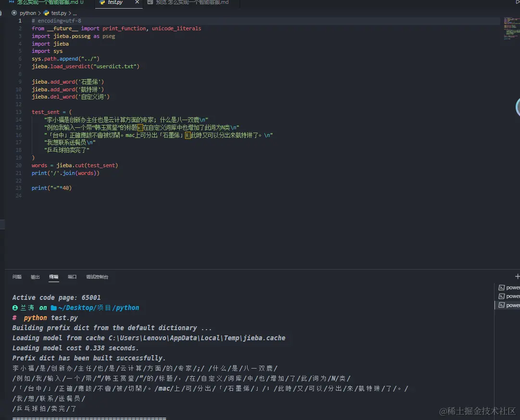Select the third powershell terminal entry
520x420 pixels.
509,305
